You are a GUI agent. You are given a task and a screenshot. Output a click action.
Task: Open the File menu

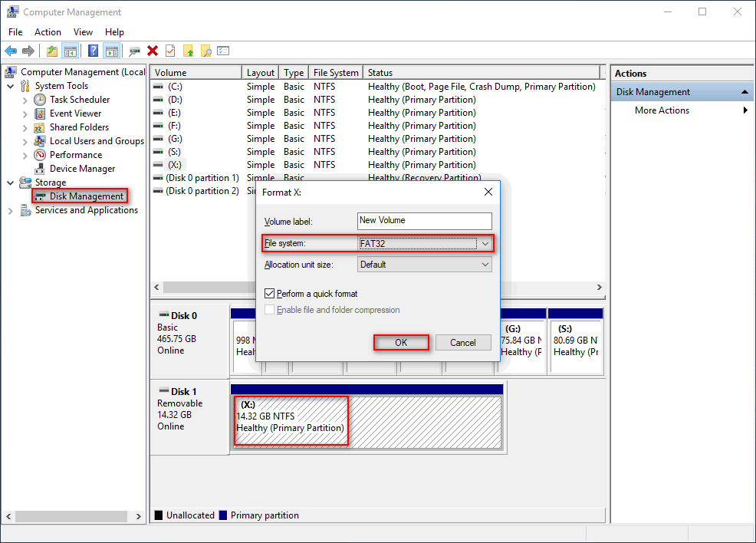[15, 32]
